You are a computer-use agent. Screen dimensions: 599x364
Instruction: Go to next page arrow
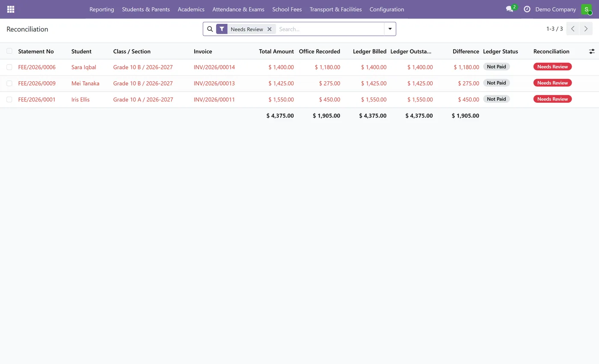[x=586, y=29]
